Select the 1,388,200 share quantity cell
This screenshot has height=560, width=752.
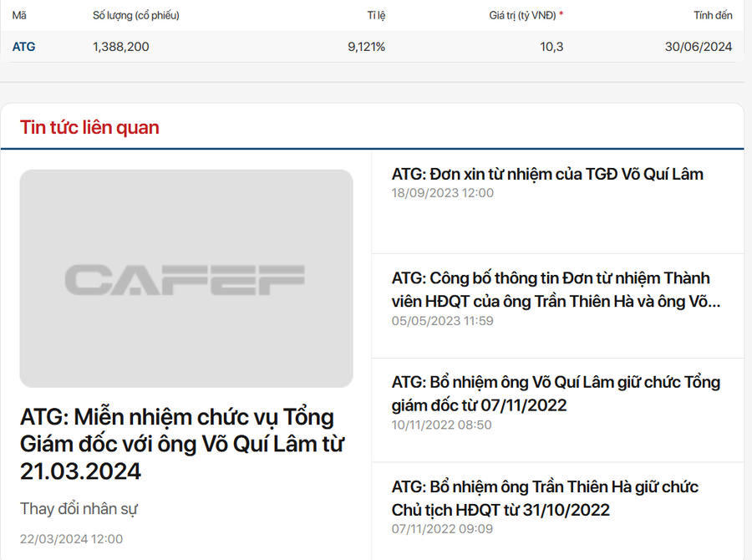click(x=121, y=47)
